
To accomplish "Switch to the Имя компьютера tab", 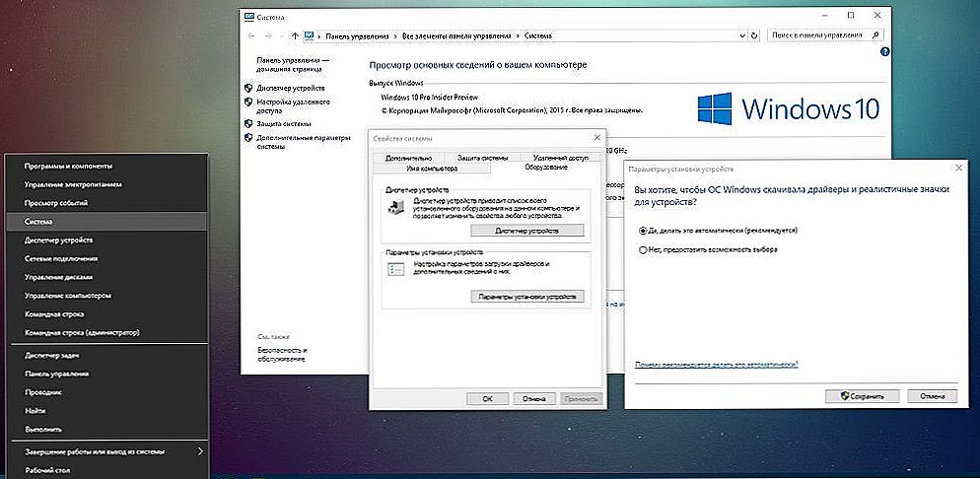I will 432,168.
